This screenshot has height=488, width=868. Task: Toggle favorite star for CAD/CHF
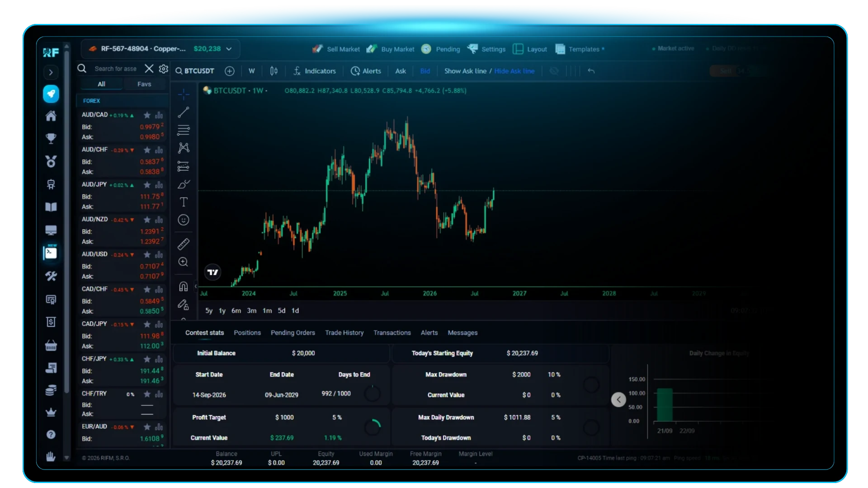pos(147,289)
